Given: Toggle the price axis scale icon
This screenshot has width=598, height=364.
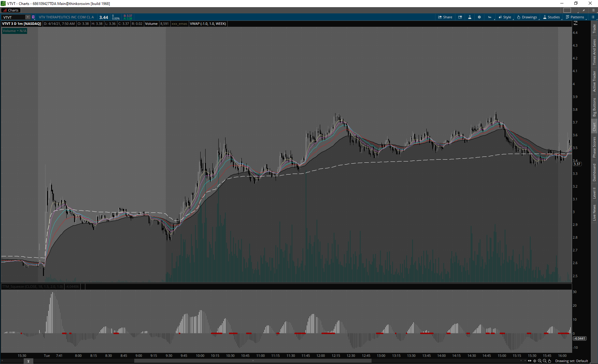Looking at the screenshot, I should pos(576,23).
